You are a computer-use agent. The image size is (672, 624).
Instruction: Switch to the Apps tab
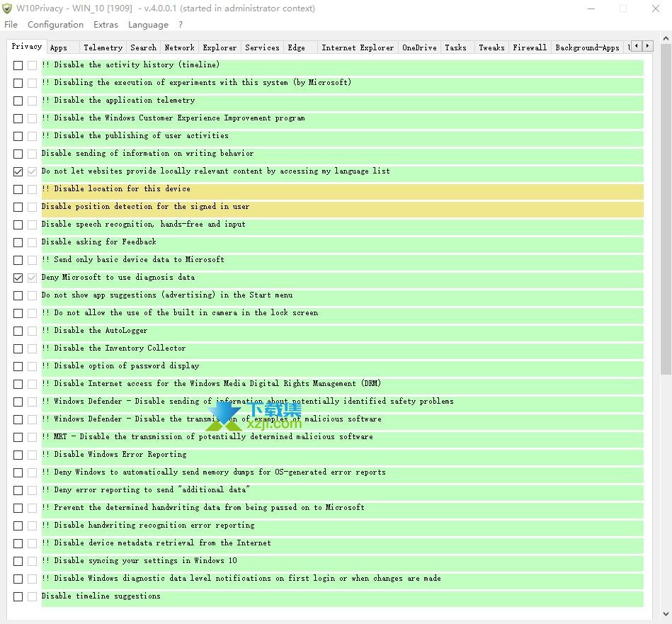click(x=62, y=47)
